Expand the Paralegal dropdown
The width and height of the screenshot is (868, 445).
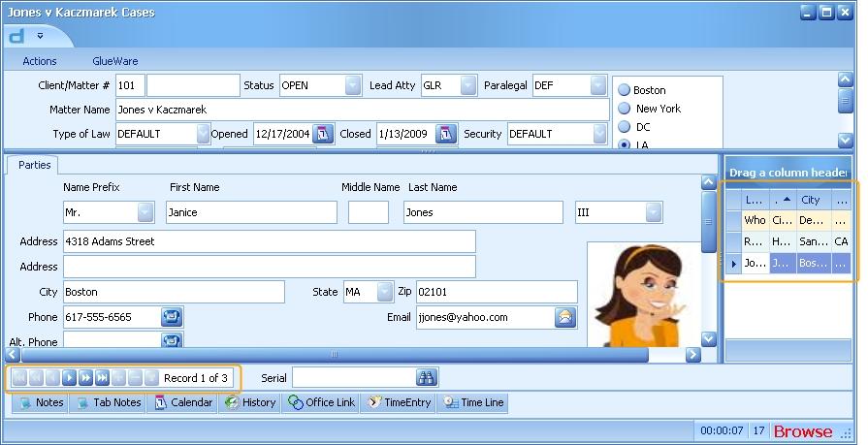[x=597, y=85]
